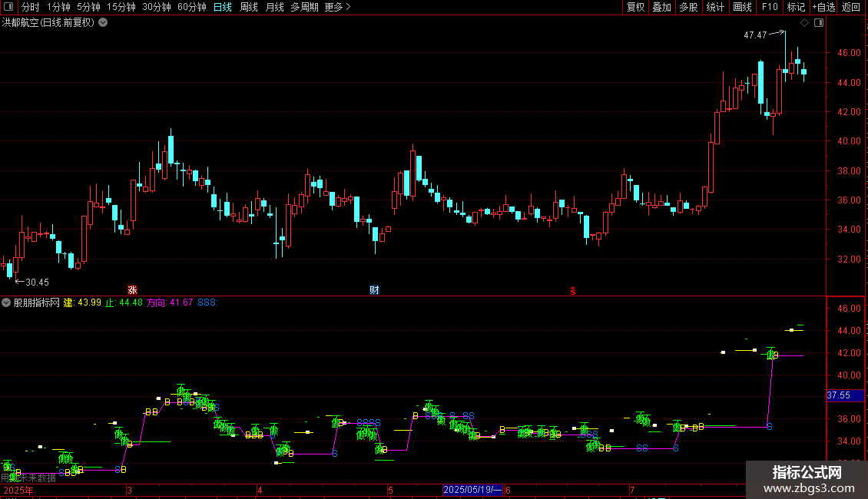Click the 2025年 label on time axis
This screenshot has height=499, width=868.
coord(18,490)
